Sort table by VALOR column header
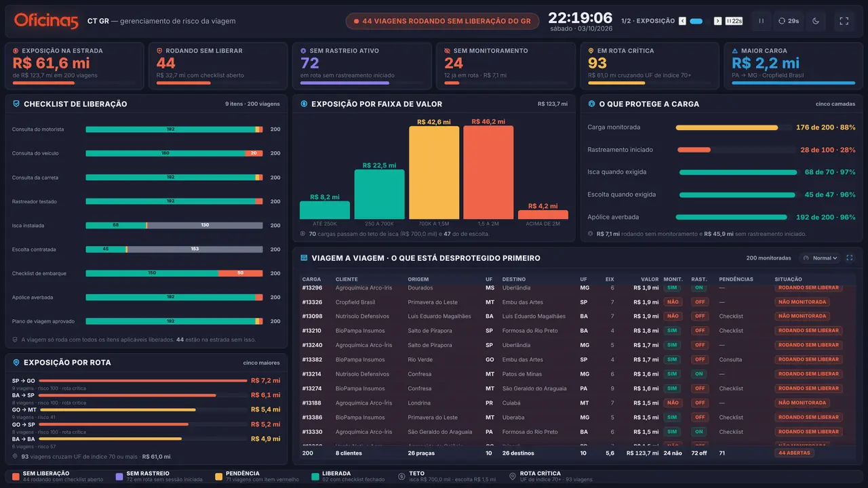The image size is (868, 488). pyautogui.click(x=650, y=279)
